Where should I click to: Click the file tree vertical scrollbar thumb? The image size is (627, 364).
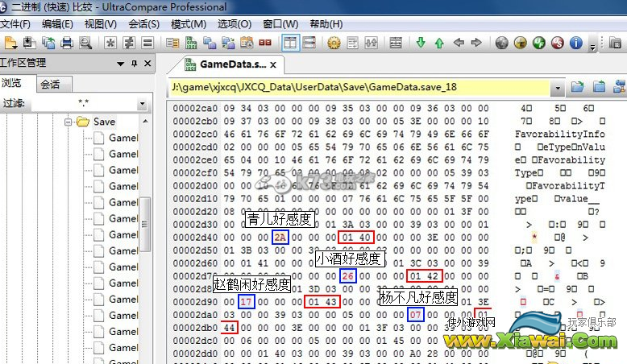pos(145,224)
